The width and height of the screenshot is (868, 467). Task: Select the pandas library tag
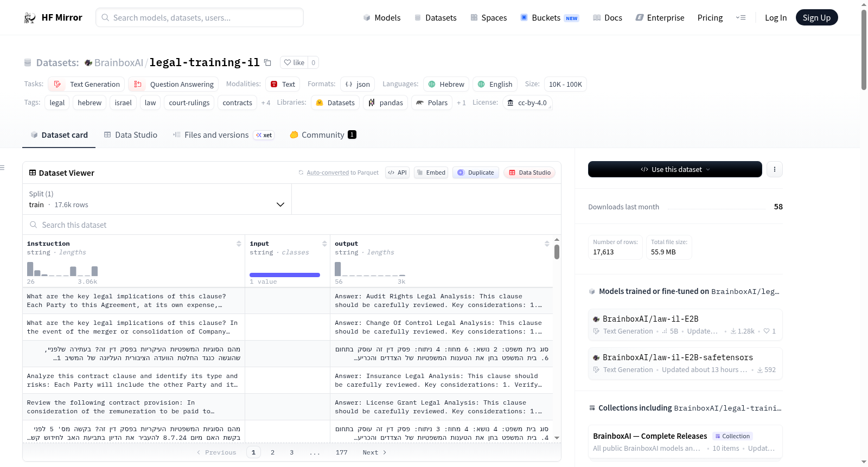(385, 103)
